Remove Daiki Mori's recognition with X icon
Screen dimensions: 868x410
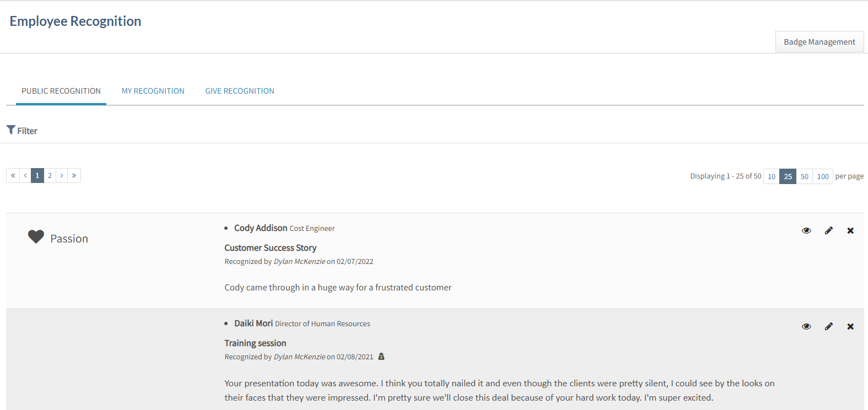tap(850, 327)
